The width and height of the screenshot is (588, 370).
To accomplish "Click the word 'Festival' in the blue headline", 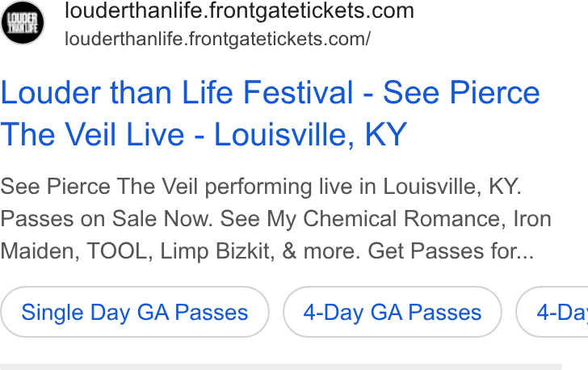I will (298, 93).
